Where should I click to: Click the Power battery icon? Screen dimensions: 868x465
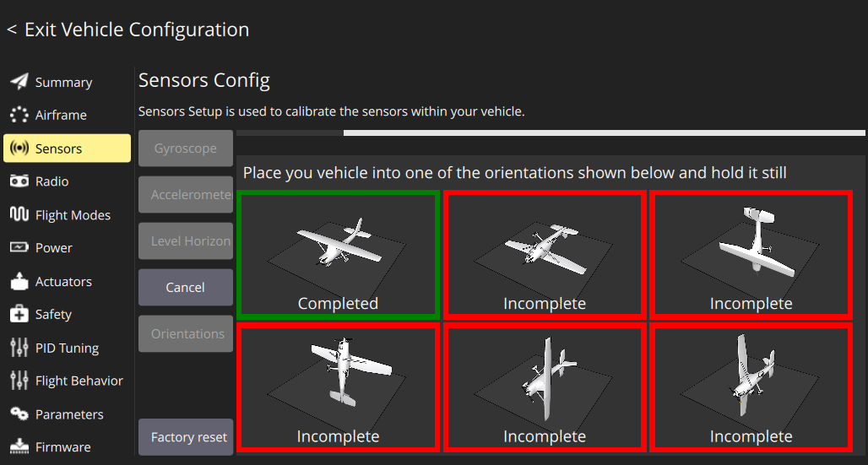point(19,247)
